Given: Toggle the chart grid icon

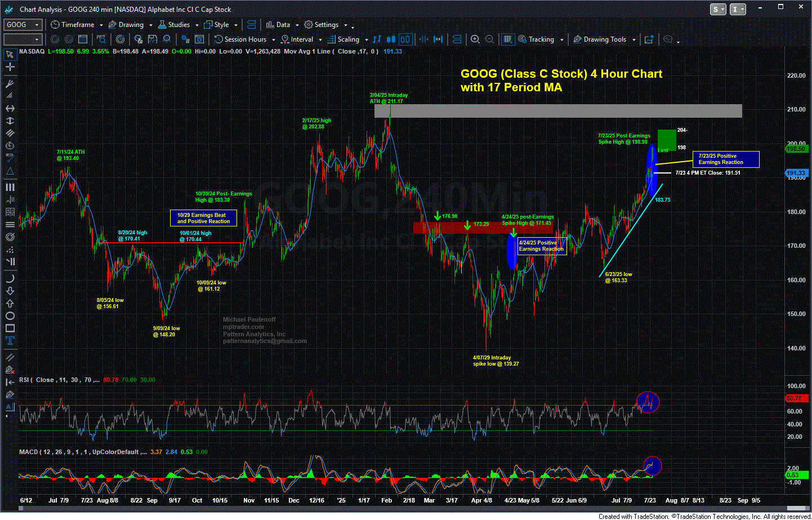Looking at the screenshot, I should 507,39.
